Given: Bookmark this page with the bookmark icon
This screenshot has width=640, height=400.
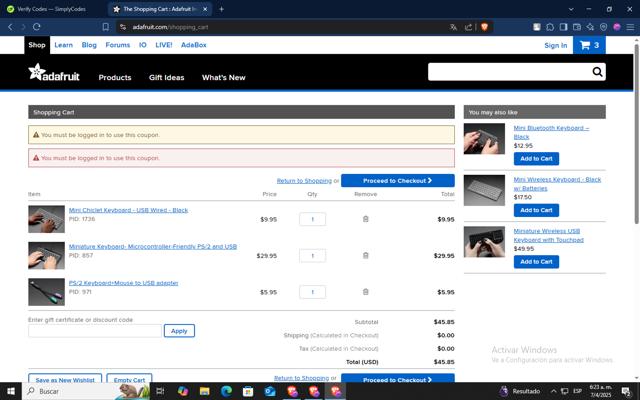Looking at the screenshot, I should coord(106,27).
